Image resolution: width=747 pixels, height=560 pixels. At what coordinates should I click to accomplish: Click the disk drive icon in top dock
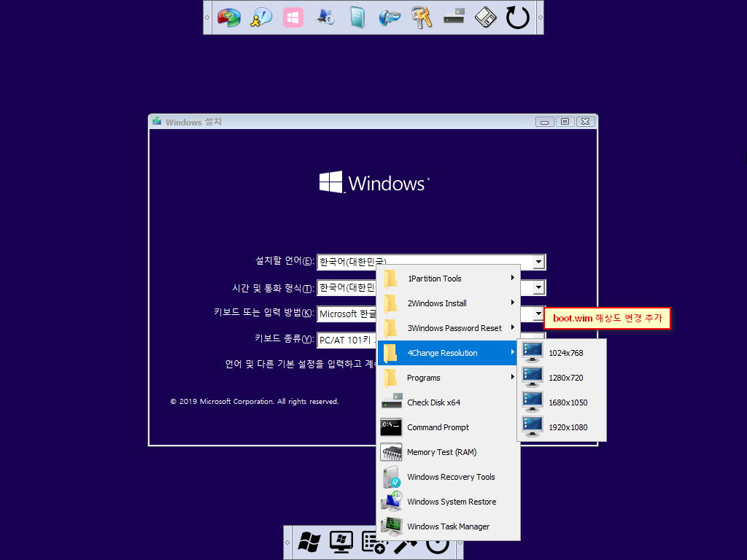(454, 17)
